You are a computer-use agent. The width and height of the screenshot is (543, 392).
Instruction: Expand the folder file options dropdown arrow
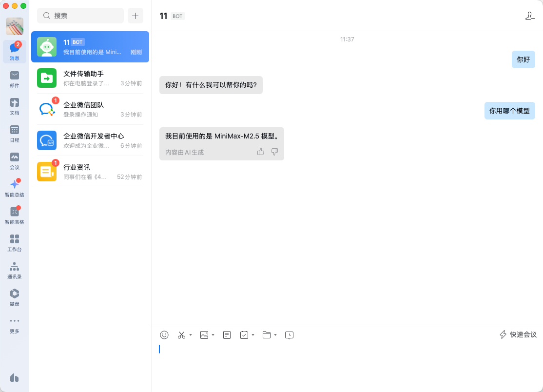point(275,335)
